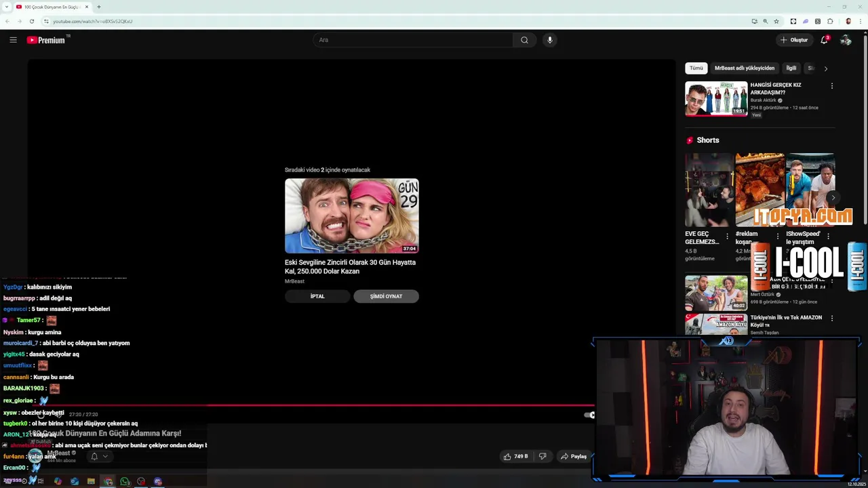868x488 pixels.
Task: Click the black-white extension icon in toolbar
Action: [793, 21]
